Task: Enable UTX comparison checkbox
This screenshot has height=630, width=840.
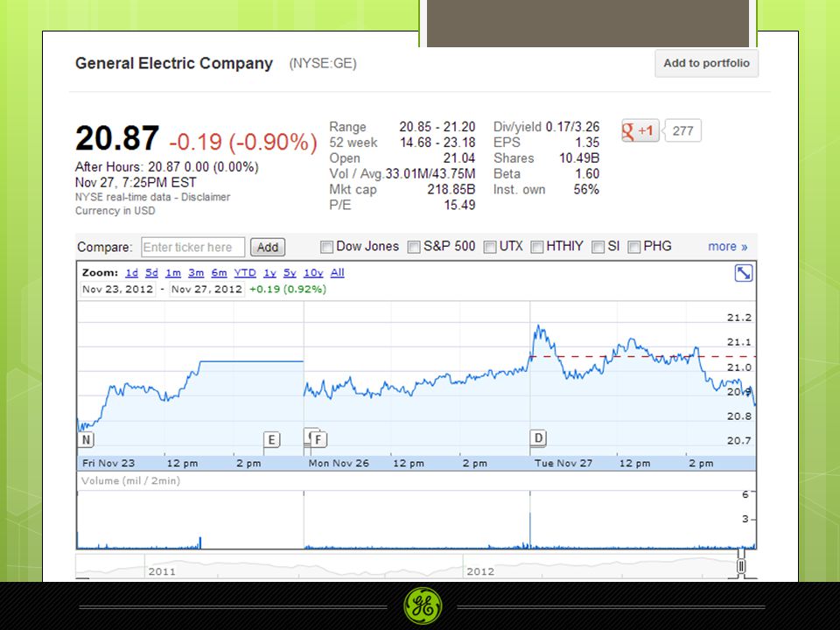Action: (490, 247)
